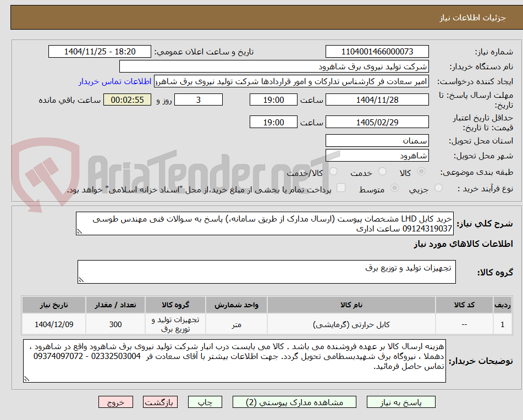Click the remaining time field 00:02:55
Image resolution: width=523 pixels, height=420 pixels.
127,100
